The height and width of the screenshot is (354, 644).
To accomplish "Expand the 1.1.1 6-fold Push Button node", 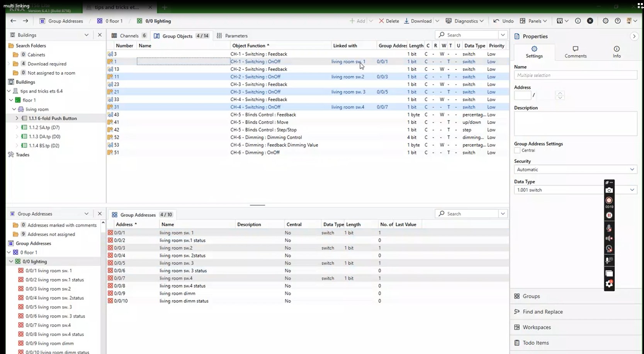I will [x=17, y=119].
